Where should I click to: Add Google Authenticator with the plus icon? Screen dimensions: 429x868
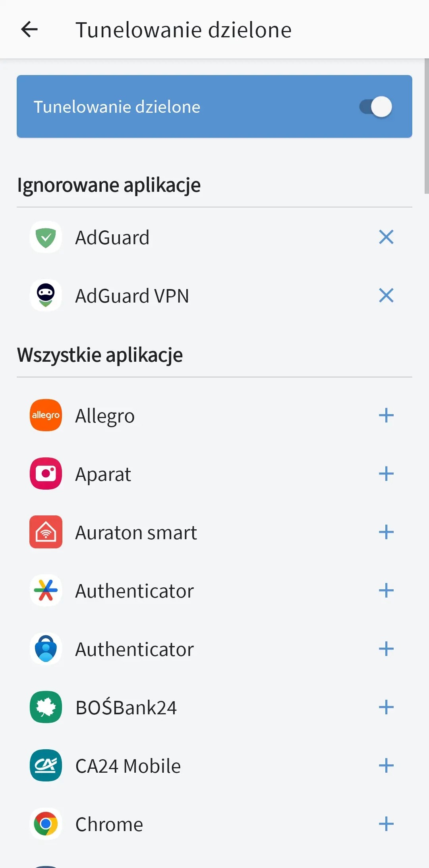[386, 590]
